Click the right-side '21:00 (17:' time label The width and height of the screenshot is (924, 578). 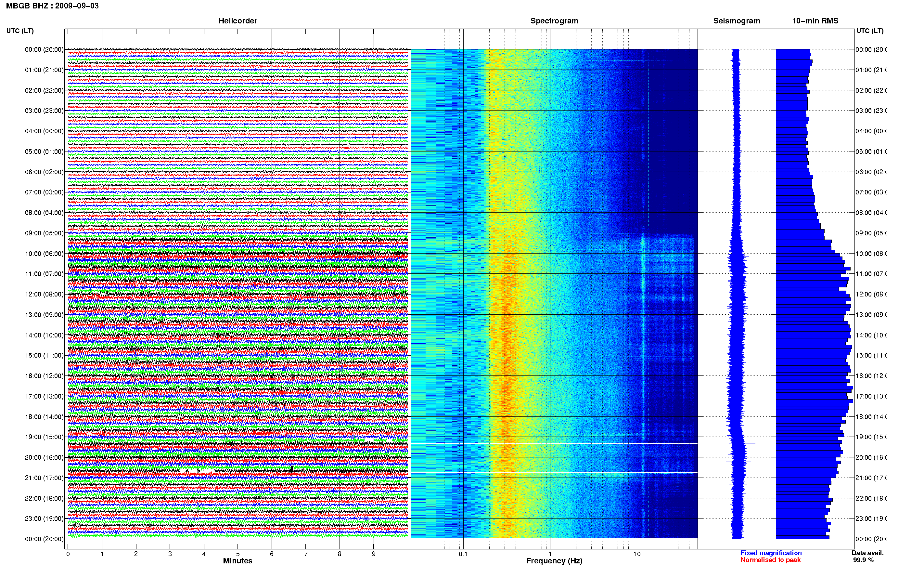871,478
